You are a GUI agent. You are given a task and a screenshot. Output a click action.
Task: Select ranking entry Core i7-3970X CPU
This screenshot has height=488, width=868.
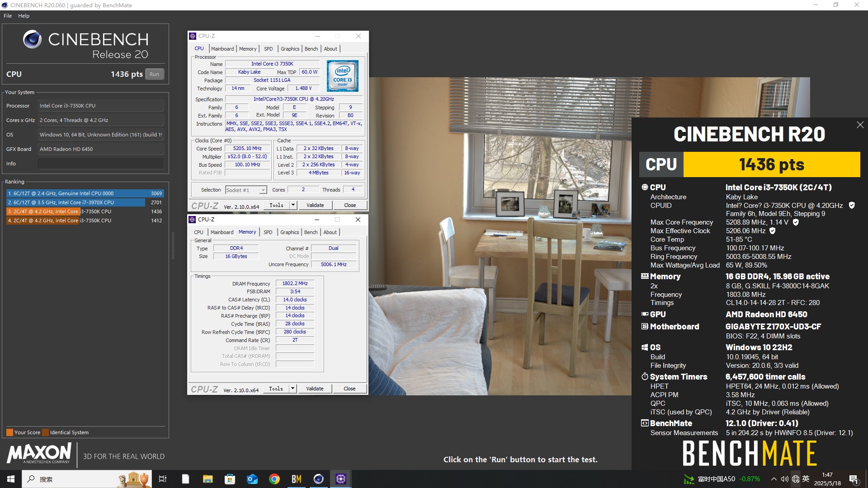pos(85,202)
